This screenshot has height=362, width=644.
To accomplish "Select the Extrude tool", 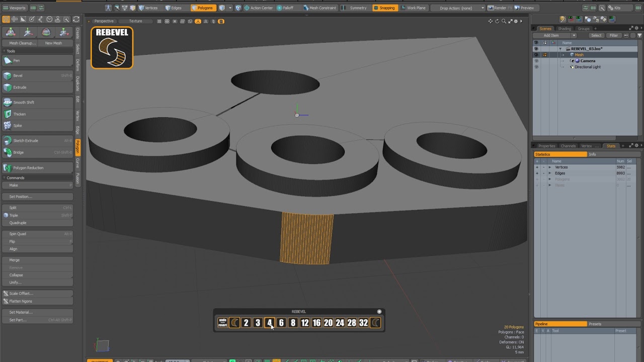I will point(37,87).
